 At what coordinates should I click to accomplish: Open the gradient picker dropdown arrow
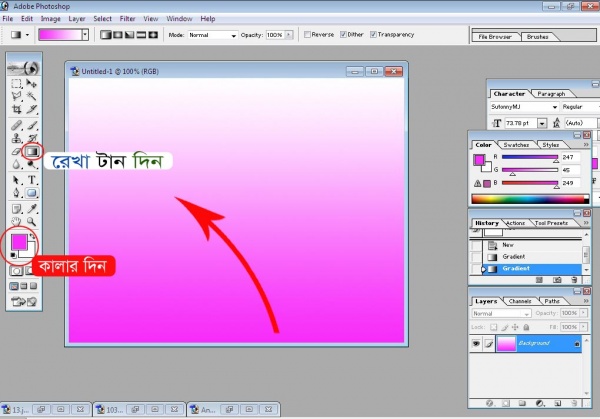point(85,35)
